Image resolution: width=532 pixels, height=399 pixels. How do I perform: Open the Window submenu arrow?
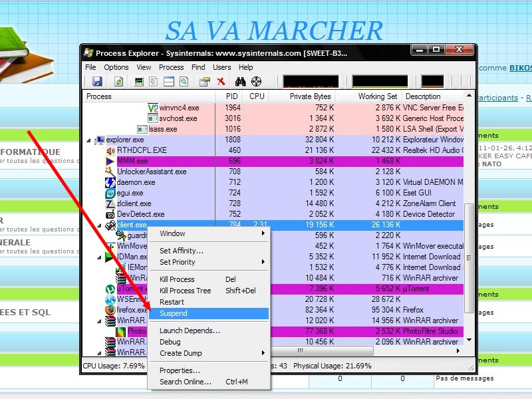pos(263,233)
